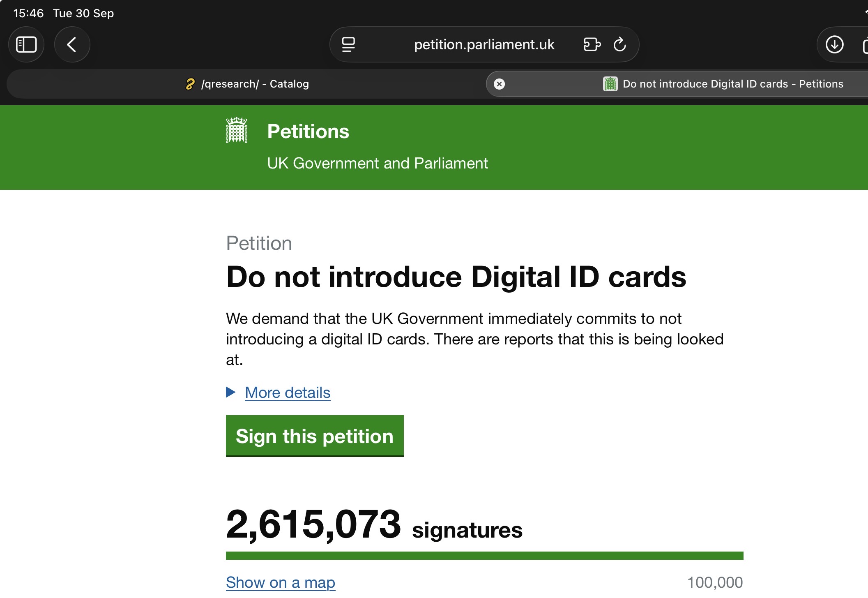Viewport: 868px width, 598px height.
Task: Open the More details link
Action: (x=288, y=393)
